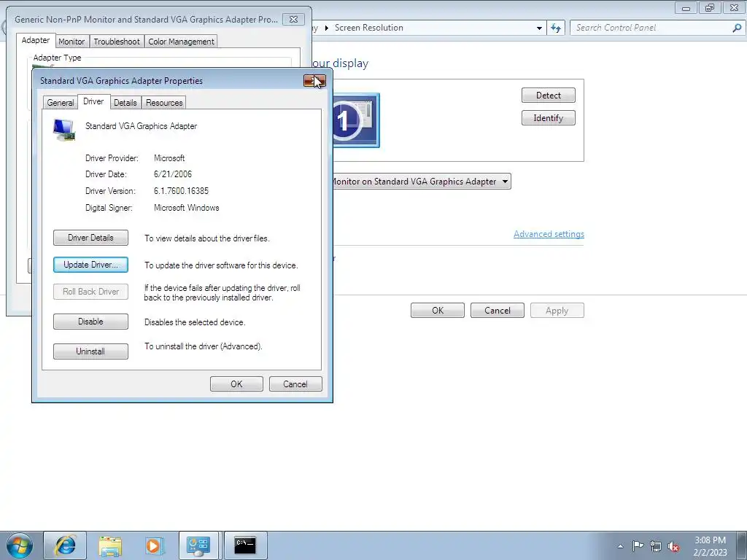The width and height of the screenshot is (747, 560).
Task: Expand the address bar history dropdown
Action: coord(539,28)
